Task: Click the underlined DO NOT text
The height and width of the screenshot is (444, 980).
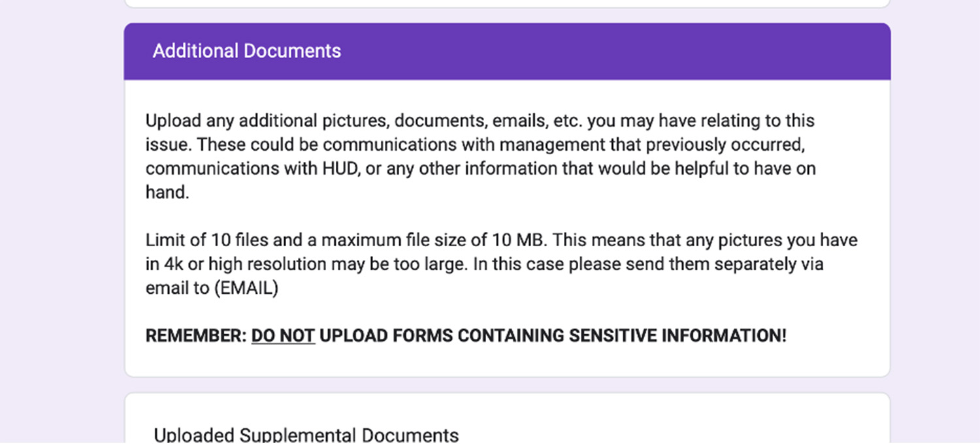Action: (x=283, y=336)
